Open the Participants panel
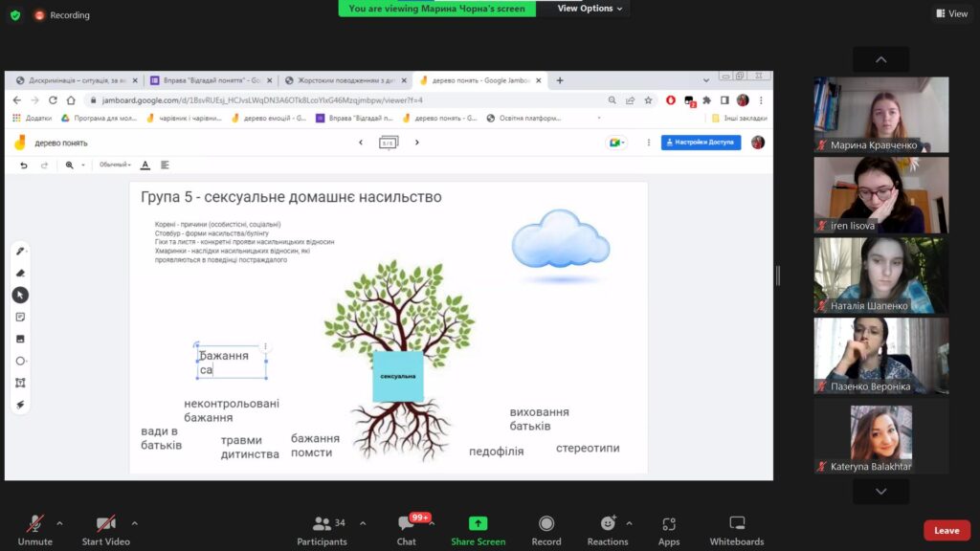Image resolution: width=980 pixels, height=551 pixels. (x=323, y=530)
